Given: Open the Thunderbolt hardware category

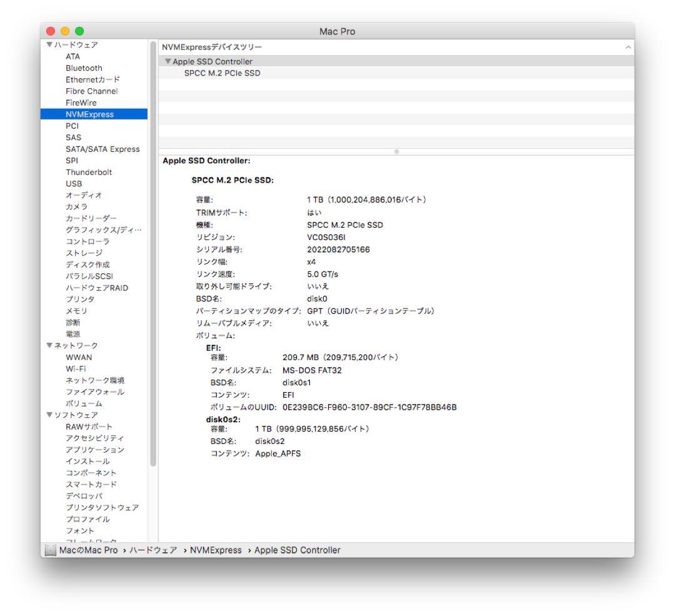Looking at the screenshot, I should (x=88, y=171).
